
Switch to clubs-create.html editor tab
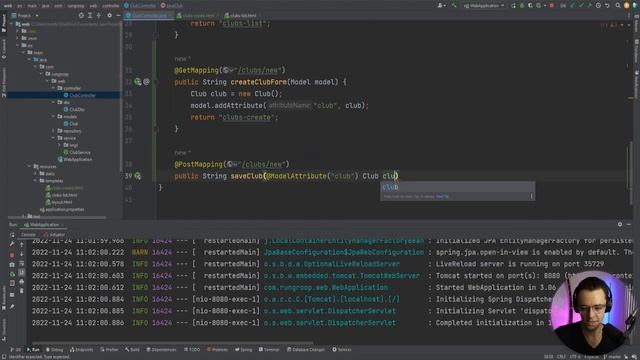click(197, 16)
